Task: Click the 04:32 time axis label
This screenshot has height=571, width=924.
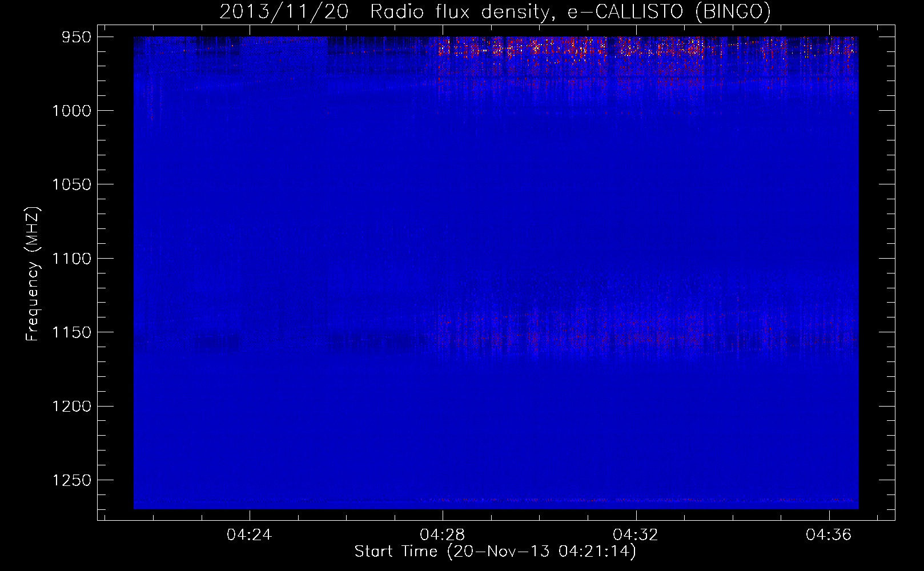Action: pos(636,534)
